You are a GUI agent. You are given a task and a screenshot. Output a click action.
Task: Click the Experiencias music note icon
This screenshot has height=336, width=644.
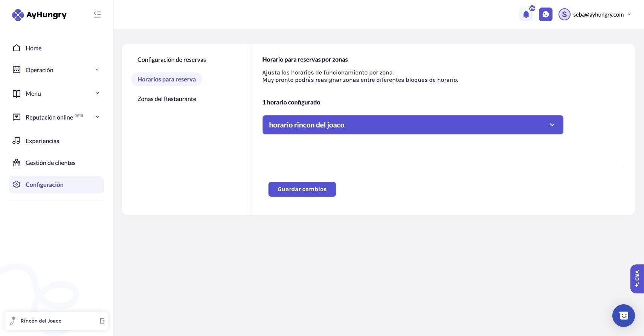[17, 141]
